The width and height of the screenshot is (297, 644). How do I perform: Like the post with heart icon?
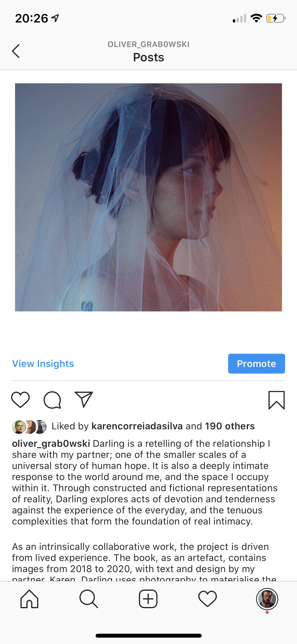pyautogui.click(x=20, y=400)
